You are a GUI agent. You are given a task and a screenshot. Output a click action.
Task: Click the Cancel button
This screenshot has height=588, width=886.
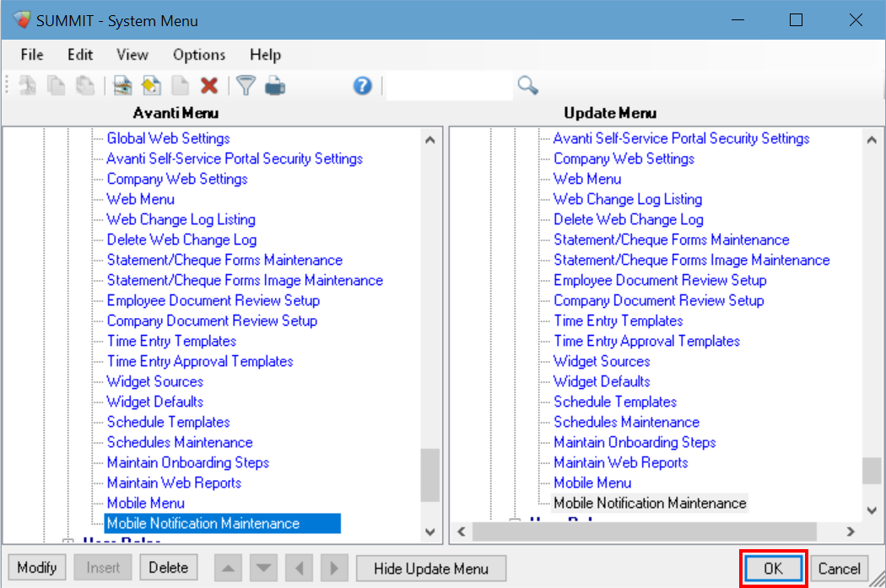tap(839, 569)
